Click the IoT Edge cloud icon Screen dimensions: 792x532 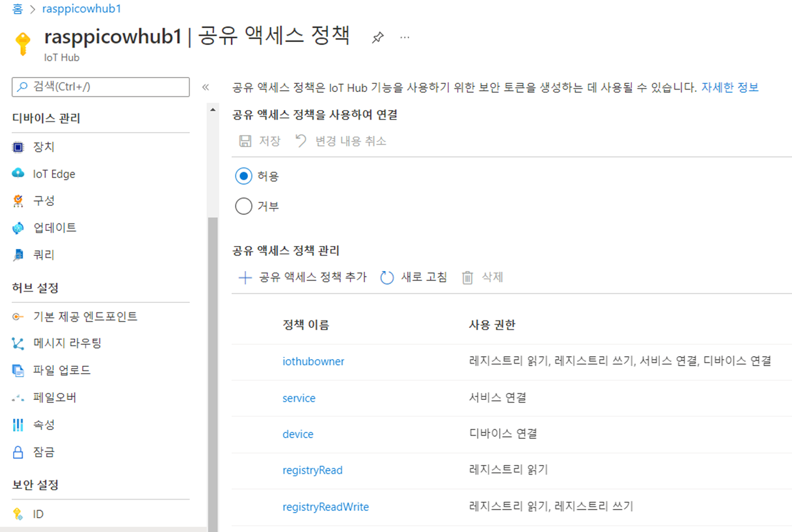pyautogui.click(x=18, y=174)
